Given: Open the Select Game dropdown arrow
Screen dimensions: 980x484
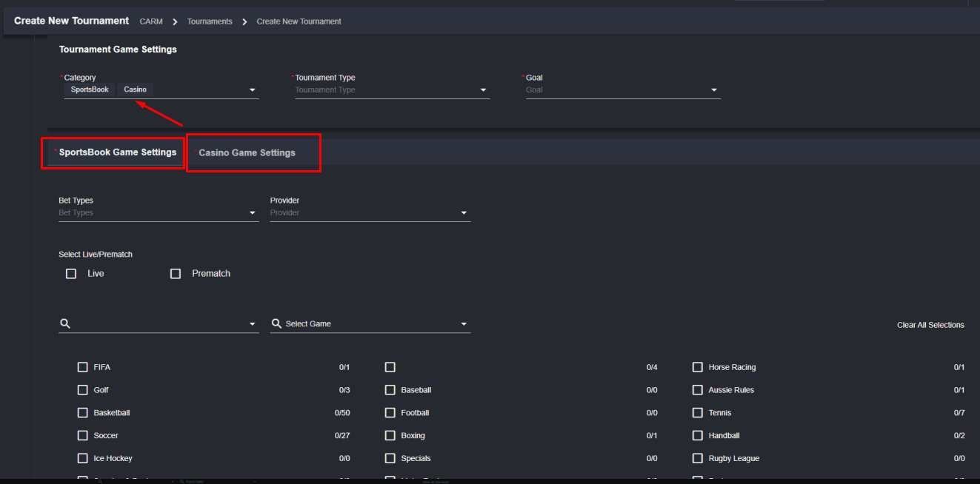Looking at the screenshot, I should point(464,324).
